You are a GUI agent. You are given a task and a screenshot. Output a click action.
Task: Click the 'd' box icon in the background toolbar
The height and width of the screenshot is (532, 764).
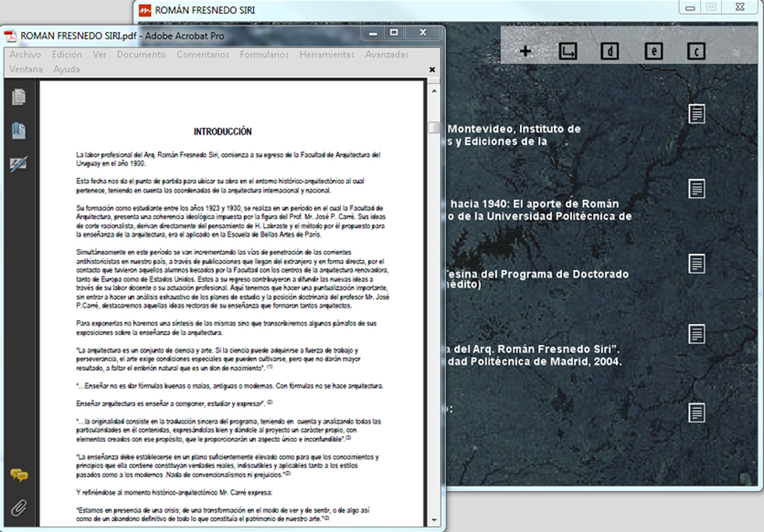tap(610, 51)
